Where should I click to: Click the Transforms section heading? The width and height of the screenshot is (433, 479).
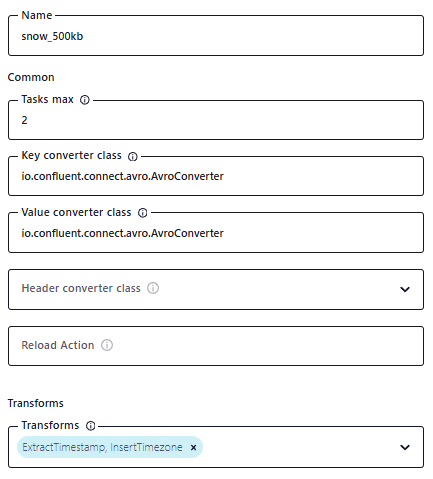tap(36, 403)
